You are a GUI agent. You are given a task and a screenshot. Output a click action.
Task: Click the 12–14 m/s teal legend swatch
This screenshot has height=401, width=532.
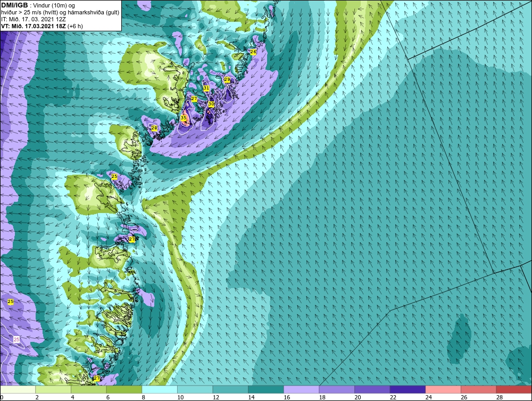pos(230,389)
